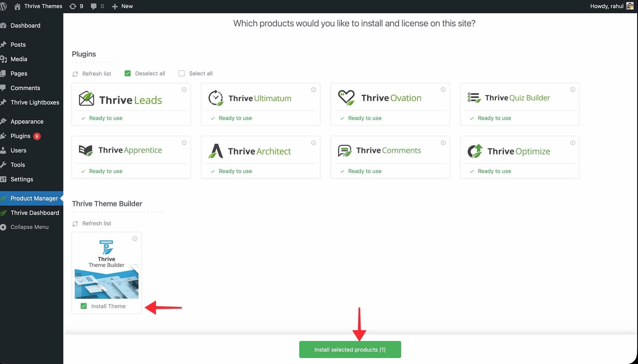Click rahul's user avatar
The height and width of the screenshot is (364, 638).
[630, 6]
